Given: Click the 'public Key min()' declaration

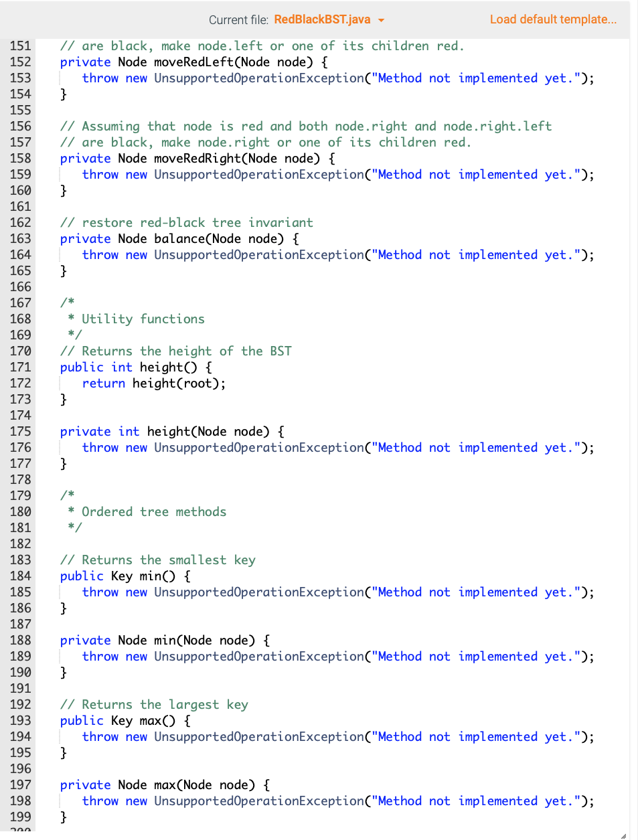Looking at the screenshot, I should (125, 576).
